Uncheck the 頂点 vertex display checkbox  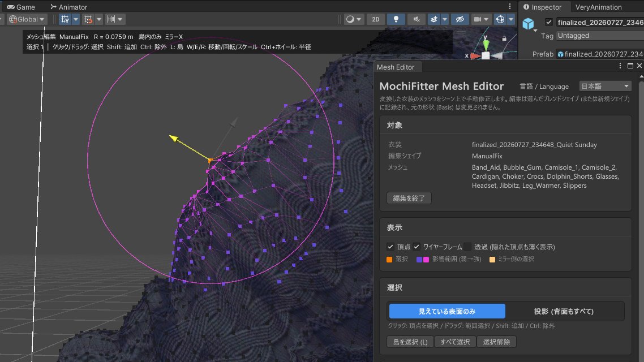coord(390,247)
